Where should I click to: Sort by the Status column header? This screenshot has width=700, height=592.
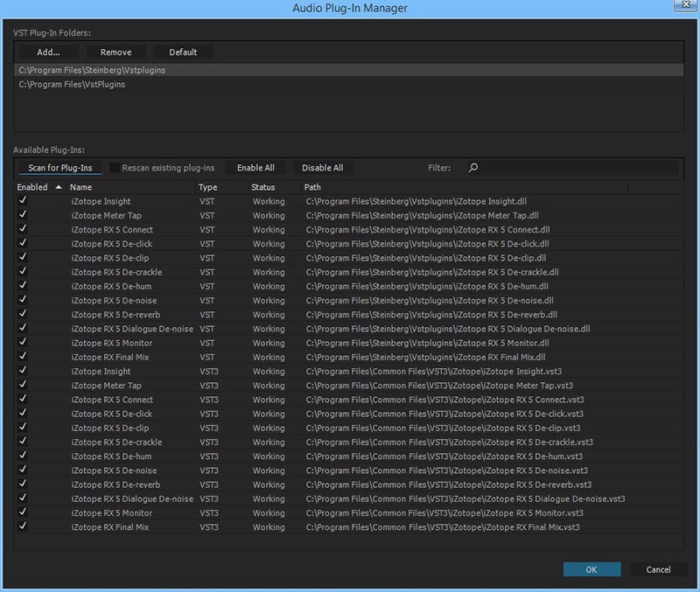(x=275, y=187)
